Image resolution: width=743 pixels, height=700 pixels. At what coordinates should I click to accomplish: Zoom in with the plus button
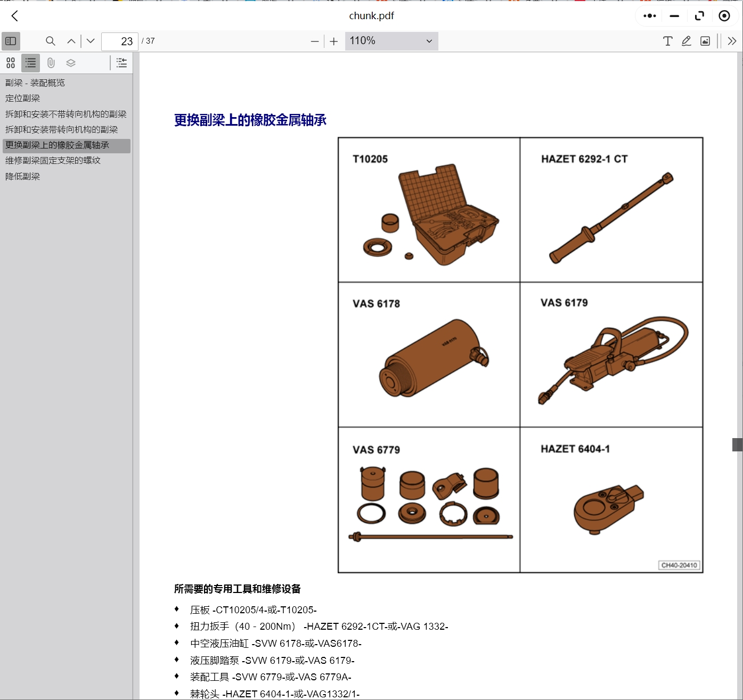click(x=334, y=42)
